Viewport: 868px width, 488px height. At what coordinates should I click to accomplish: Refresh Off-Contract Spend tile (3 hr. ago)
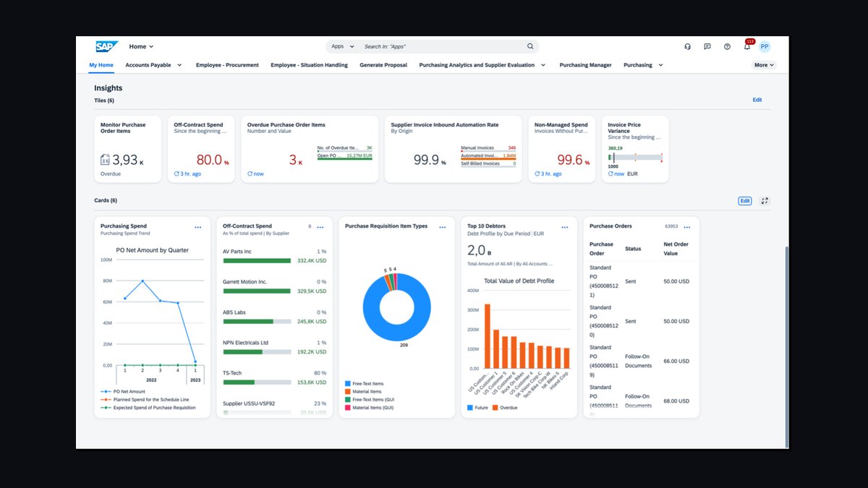pyautogui.click(x=176, y=174)
